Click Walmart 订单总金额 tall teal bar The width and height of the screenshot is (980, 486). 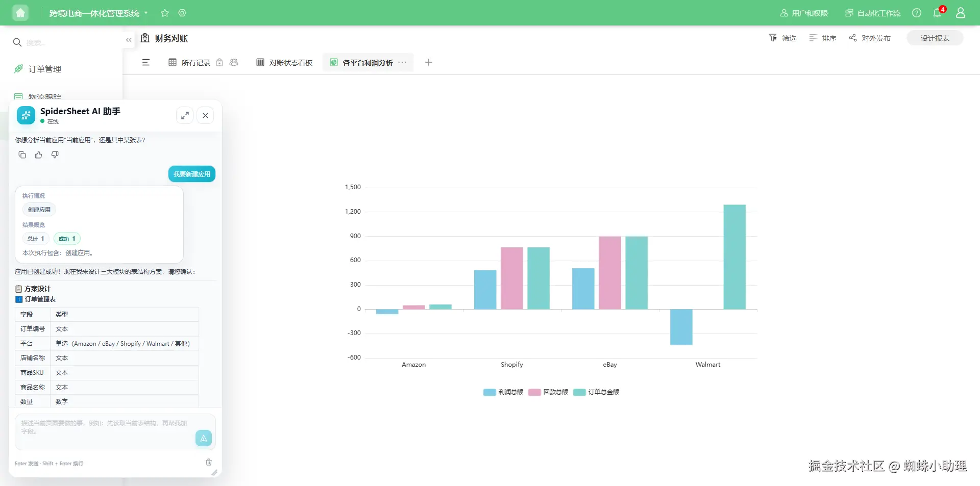point(734,257)
